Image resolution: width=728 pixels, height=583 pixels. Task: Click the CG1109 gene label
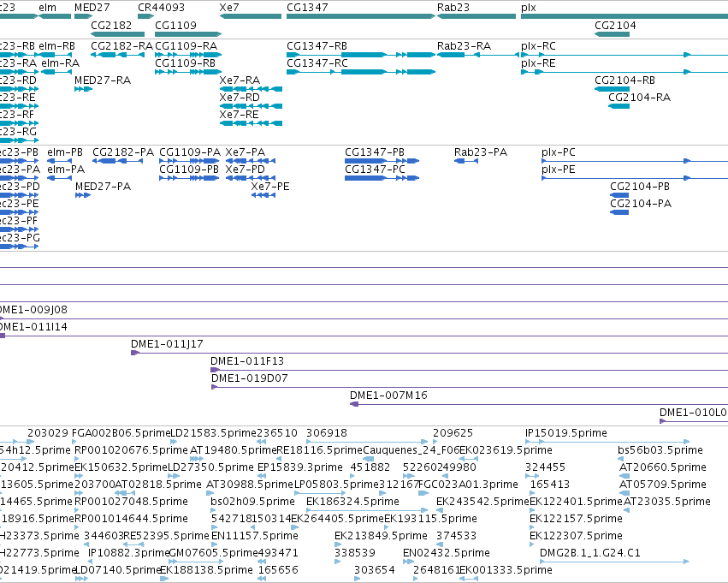click(x=175, y=25)
